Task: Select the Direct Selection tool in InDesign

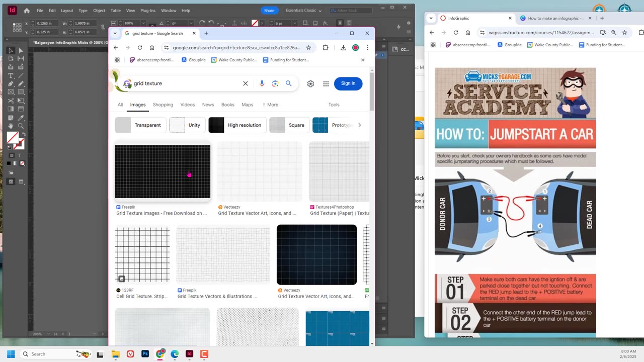Action: coord(21,50)
